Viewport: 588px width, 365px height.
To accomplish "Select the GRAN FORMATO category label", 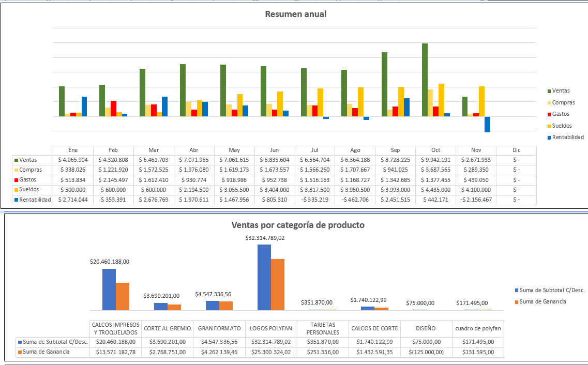I will pyautogui.click(x=219, y=329).
